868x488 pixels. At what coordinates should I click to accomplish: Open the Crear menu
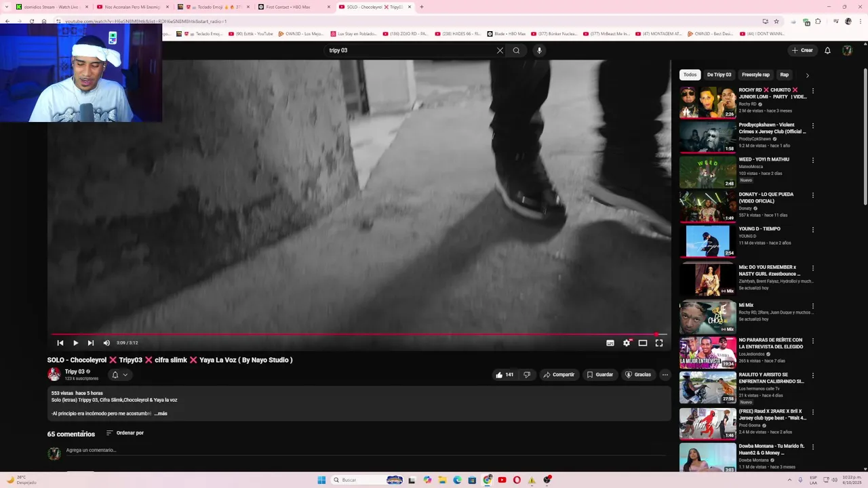(802, 50)
